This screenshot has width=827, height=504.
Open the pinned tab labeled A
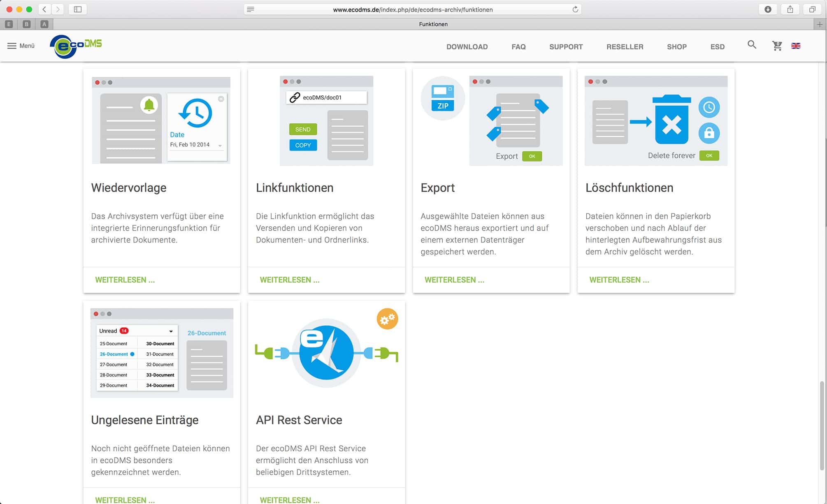[x=44, y=24]
